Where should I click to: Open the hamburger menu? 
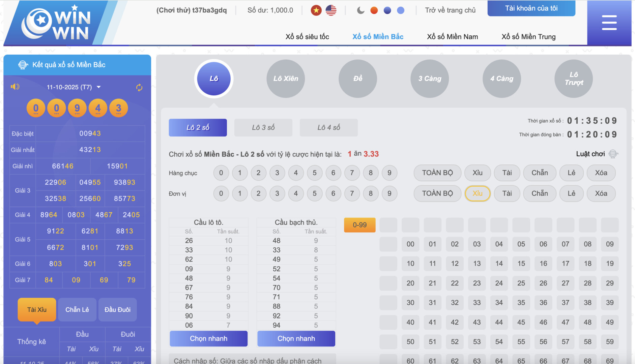tap(609, 23)
